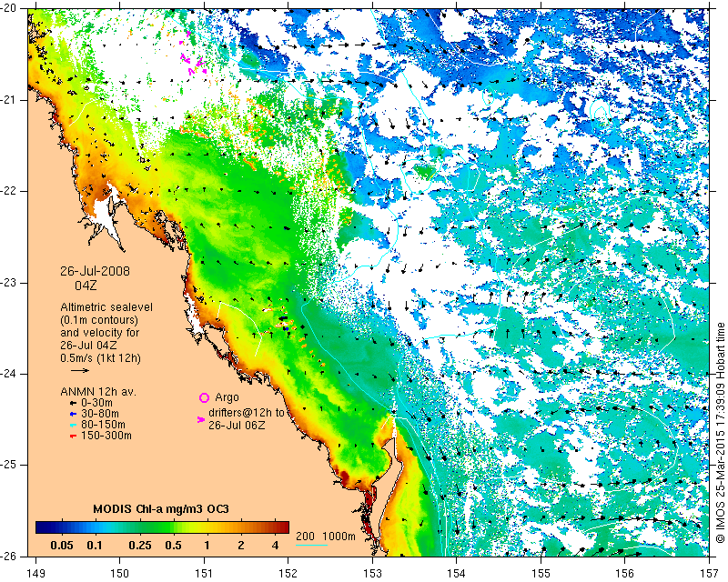Click the 'Argo' legend label
728x582 pixels.
point(227,397)
